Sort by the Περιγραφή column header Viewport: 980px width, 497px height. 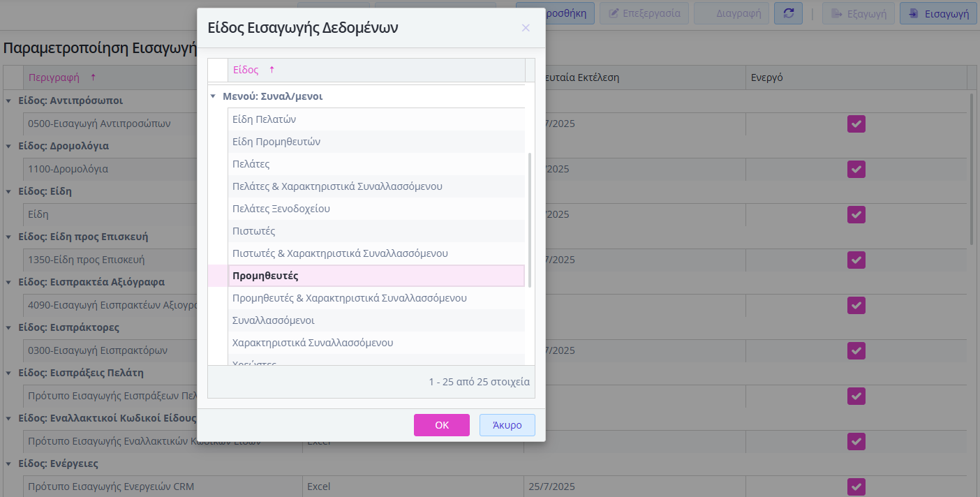54,77
